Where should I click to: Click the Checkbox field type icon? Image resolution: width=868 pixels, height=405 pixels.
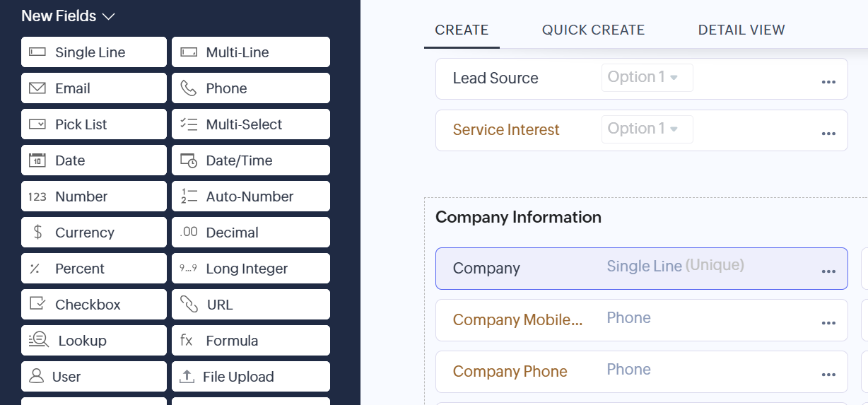click(x=37, y=305)
